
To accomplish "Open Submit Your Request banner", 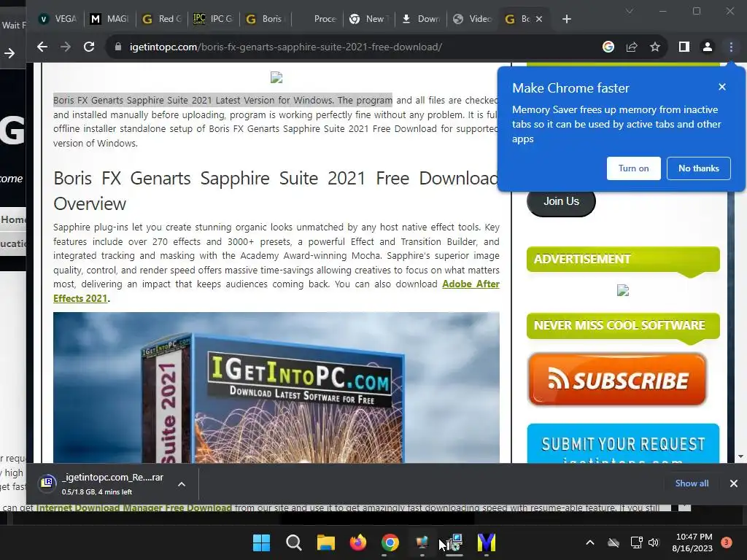I will tap(623, 443).
